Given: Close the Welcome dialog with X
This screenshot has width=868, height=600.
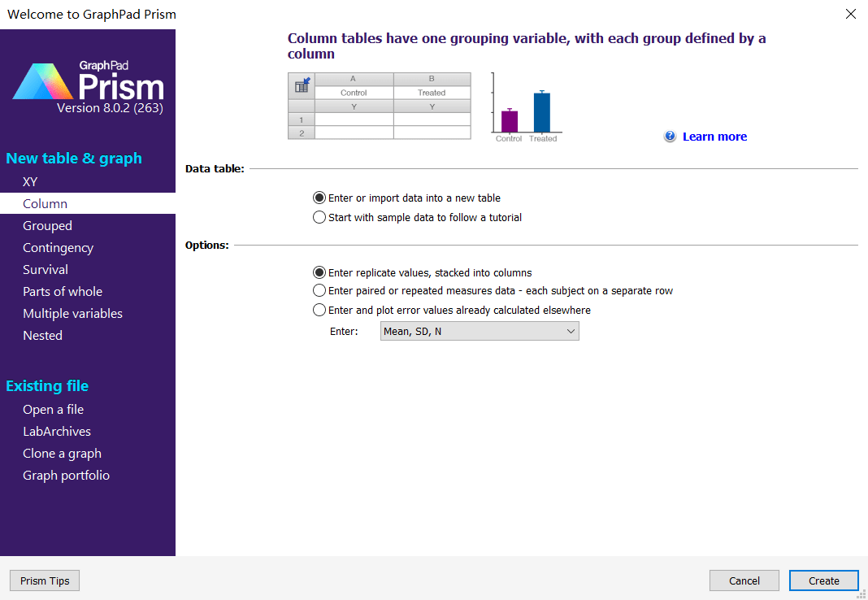Looking at the screenshot, I should click(851, 14).
